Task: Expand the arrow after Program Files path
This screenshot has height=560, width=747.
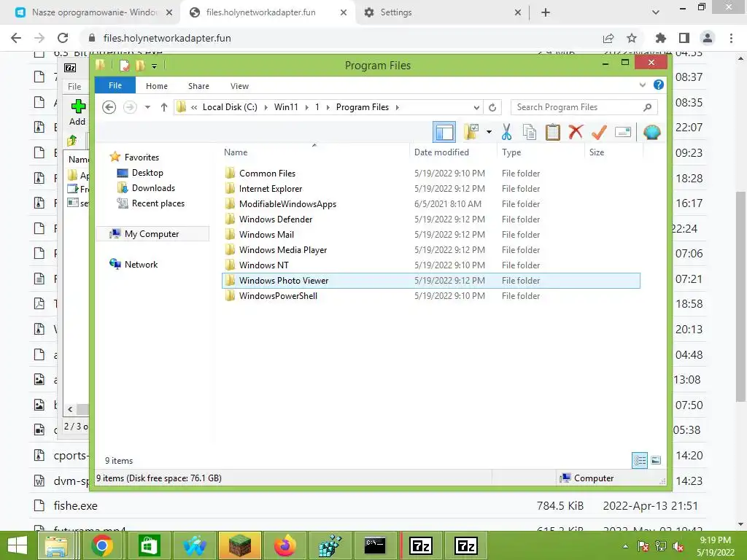Action: point(398,107)
